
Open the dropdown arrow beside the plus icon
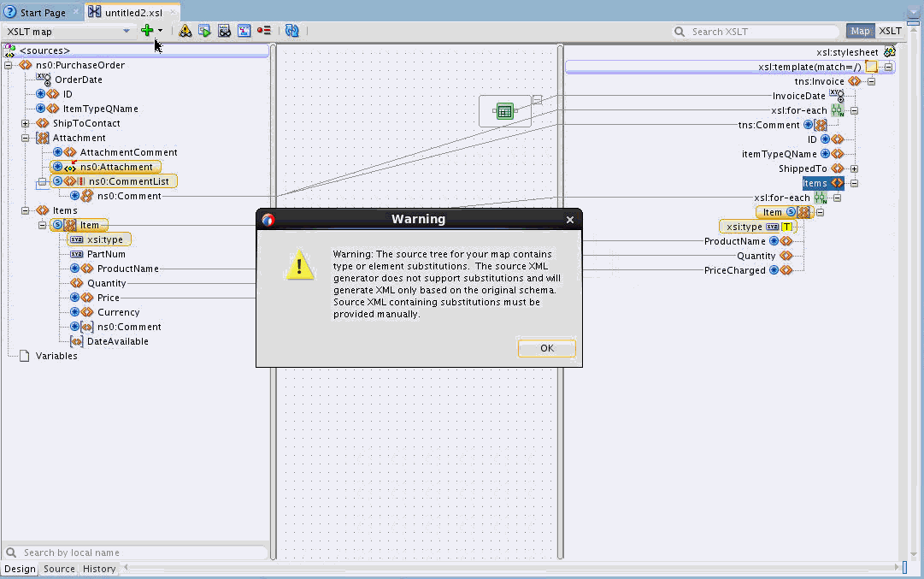coord(161,31)
